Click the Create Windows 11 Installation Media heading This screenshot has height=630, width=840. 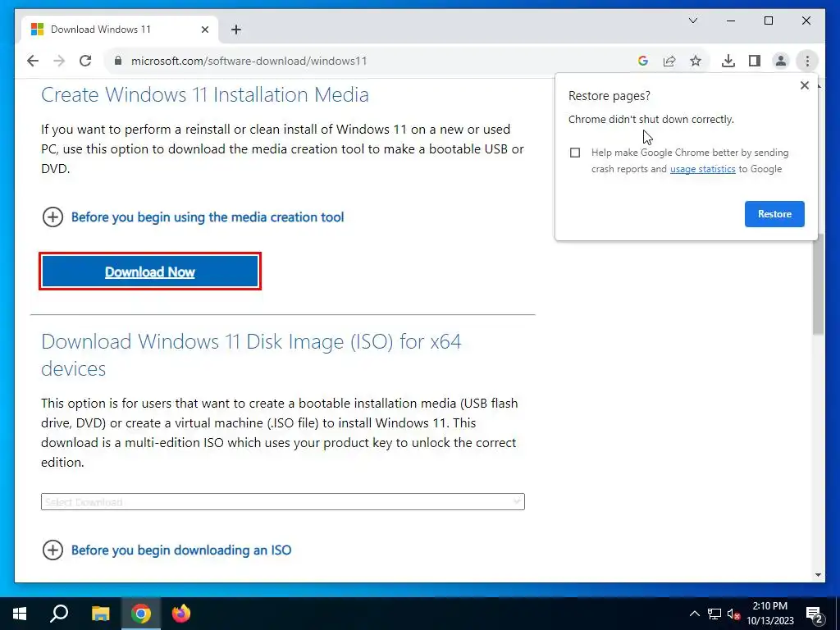point(204,95)
